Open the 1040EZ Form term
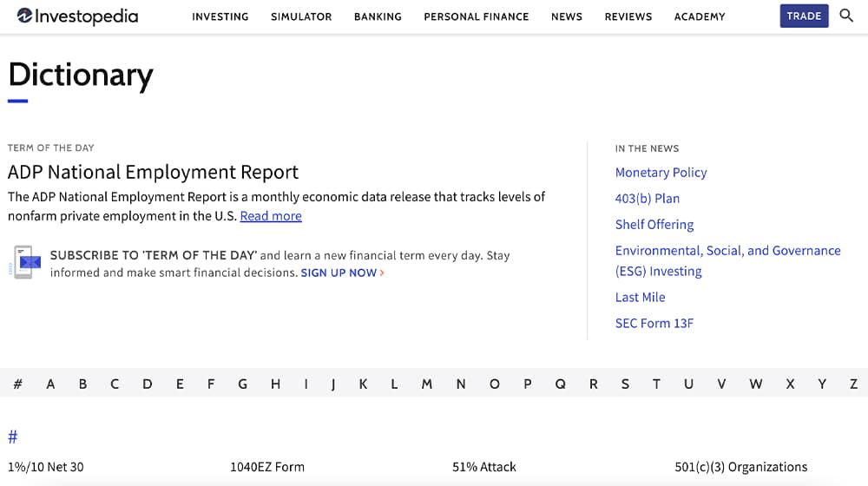Screen dimensions: 868x486 (267, 467)
